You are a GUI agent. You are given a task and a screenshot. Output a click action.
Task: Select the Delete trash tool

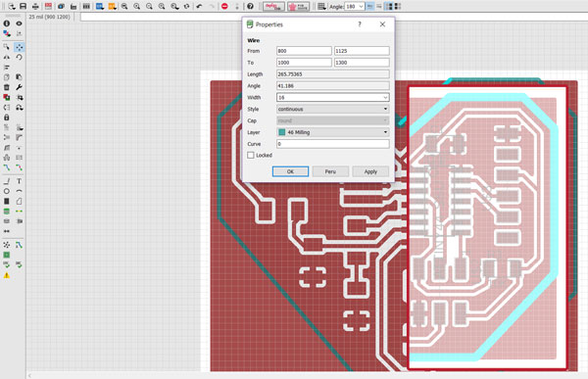click(7, 87)
